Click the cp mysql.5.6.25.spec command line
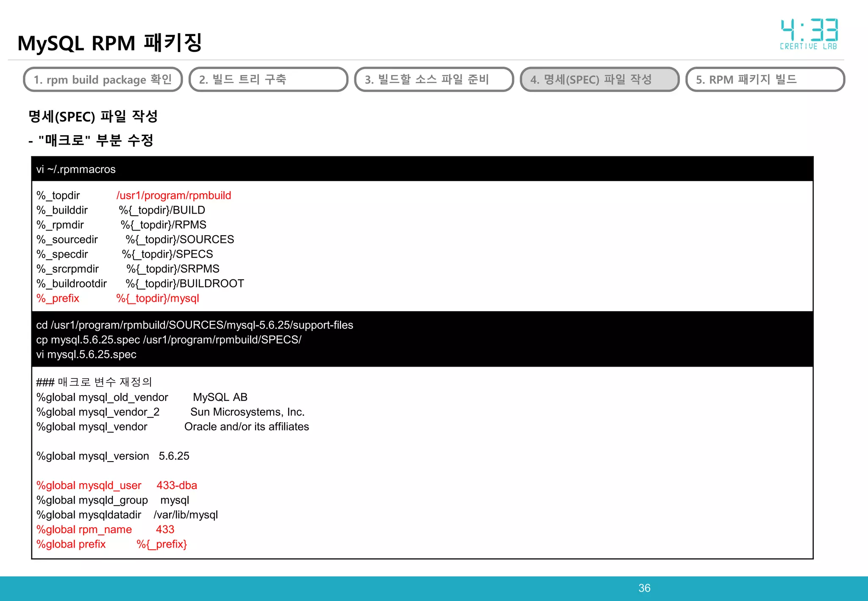Image resolution: width=868 pixels, height=601 pixels. pyautogui.click(x=169, y=340)
